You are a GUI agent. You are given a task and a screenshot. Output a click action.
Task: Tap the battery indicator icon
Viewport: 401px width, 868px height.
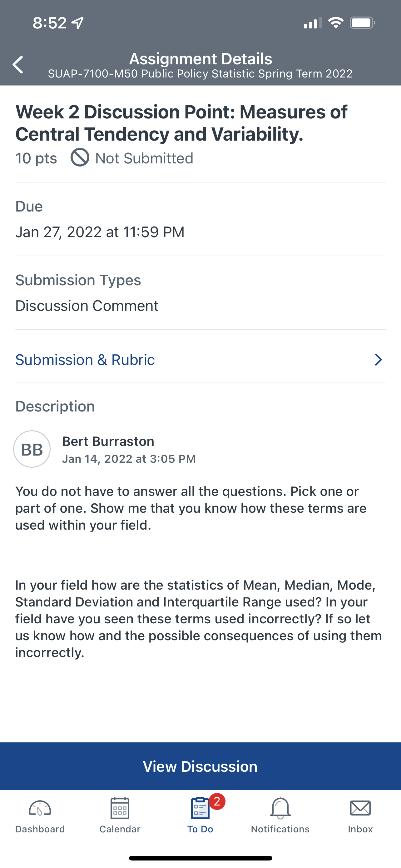coord(362,23)
